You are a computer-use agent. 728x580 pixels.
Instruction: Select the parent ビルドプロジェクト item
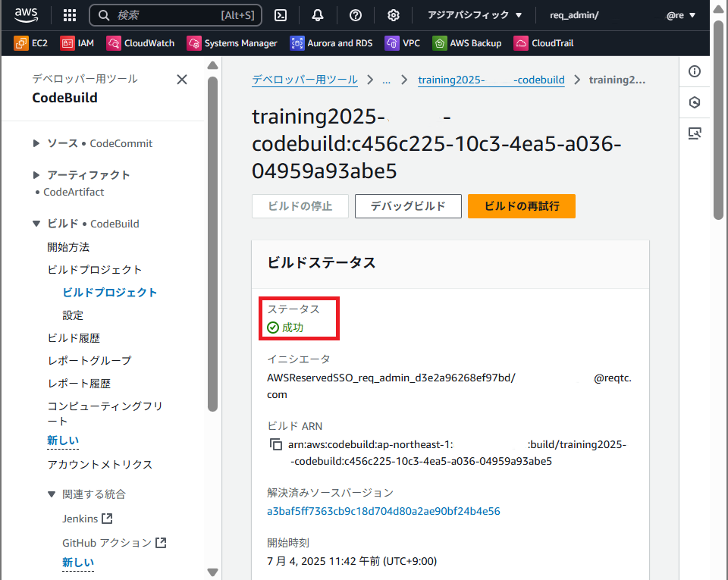(x=95, y=270)
